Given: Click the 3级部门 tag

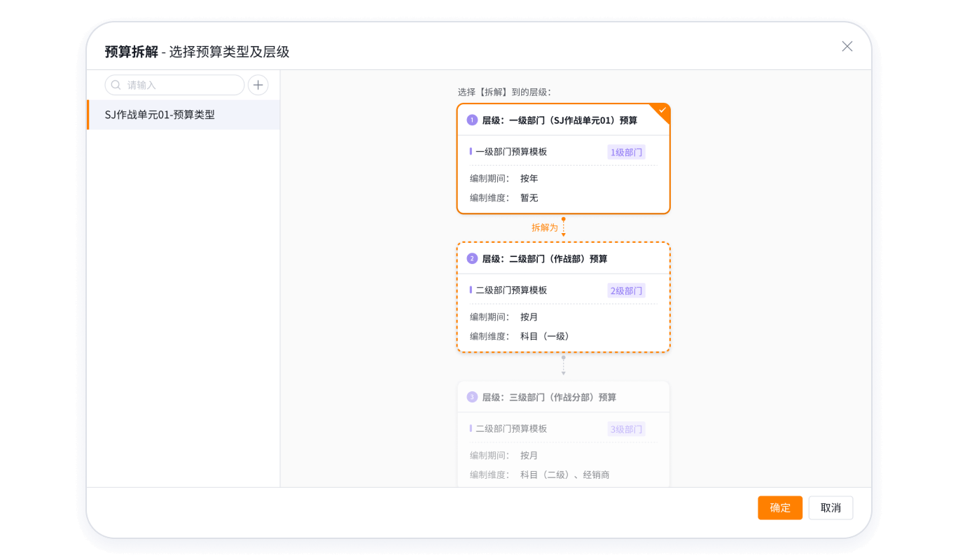Looking at the screenshot, I should 626,429.
